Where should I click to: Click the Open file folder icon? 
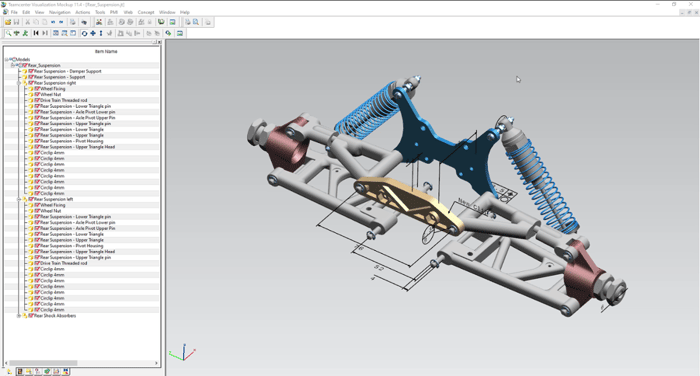8,22
